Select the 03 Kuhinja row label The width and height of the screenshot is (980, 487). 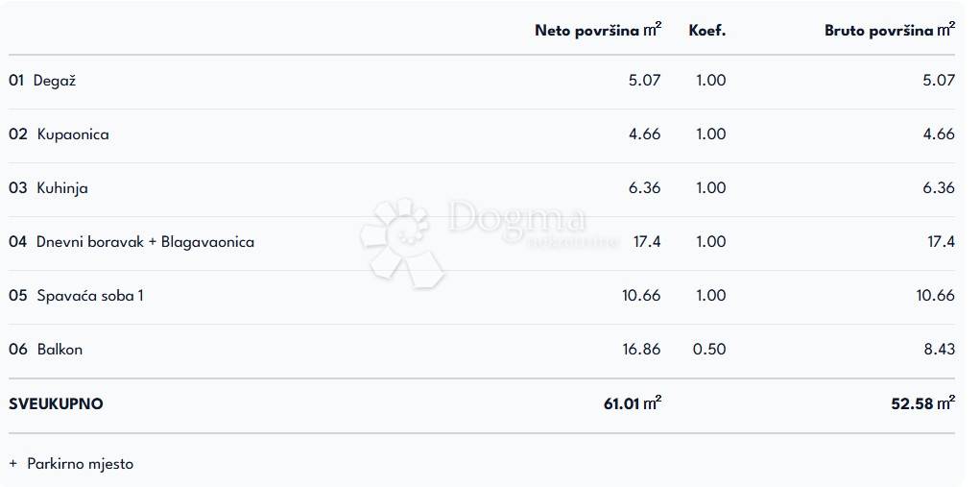click(48, 188)
